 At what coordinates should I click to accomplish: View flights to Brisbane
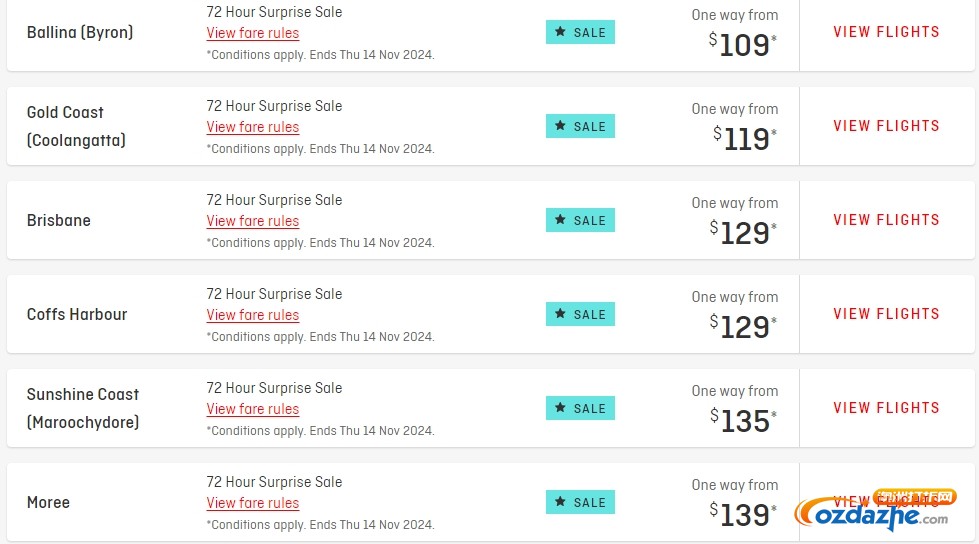(886, 220)
